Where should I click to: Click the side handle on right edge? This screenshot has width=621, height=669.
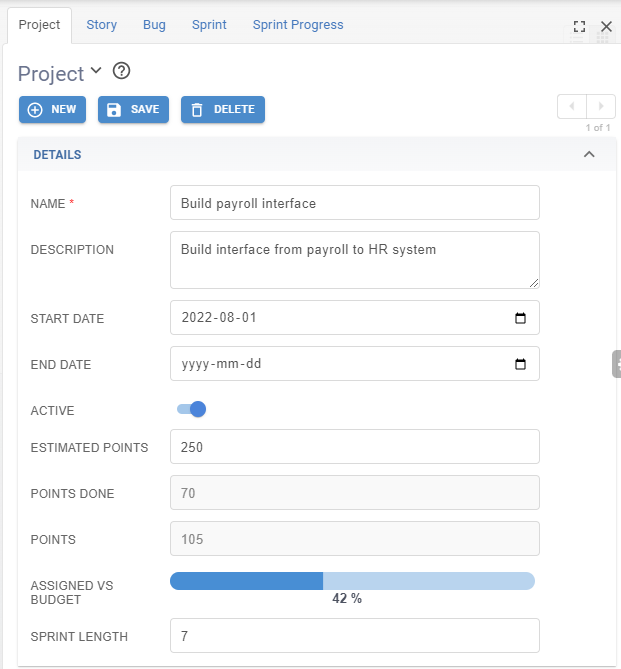pyautogui.click(x=617, y=364)
